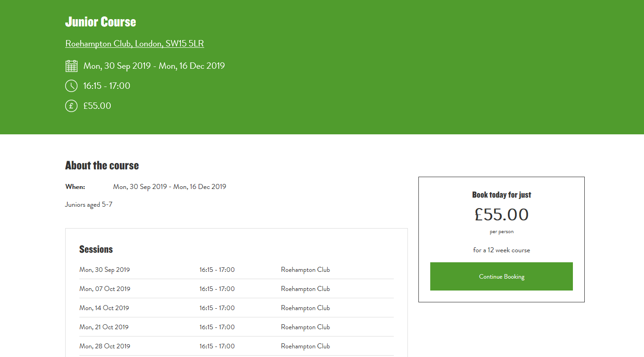Click the Junior Course title

[100, 22]
